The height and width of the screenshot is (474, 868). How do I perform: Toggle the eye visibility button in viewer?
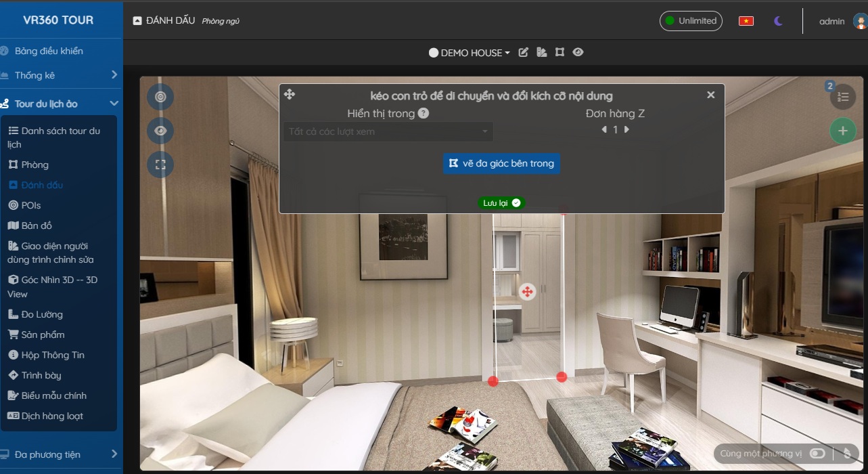(x=160, y=131)
